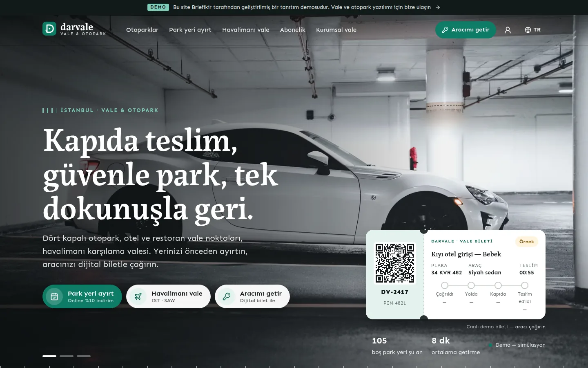
Task: Click the Kıyı otel girişi — Bebek title
Action: pos(466,254)
